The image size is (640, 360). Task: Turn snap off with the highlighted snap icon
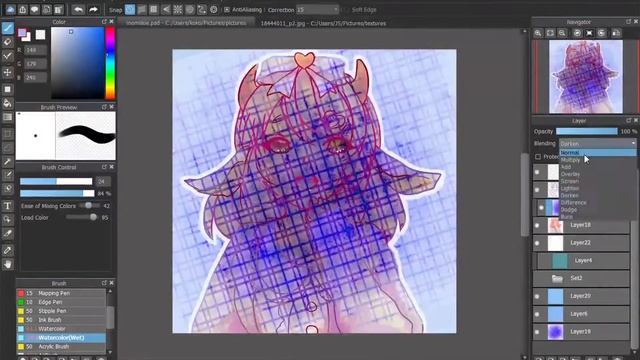[x=130, y=9]
